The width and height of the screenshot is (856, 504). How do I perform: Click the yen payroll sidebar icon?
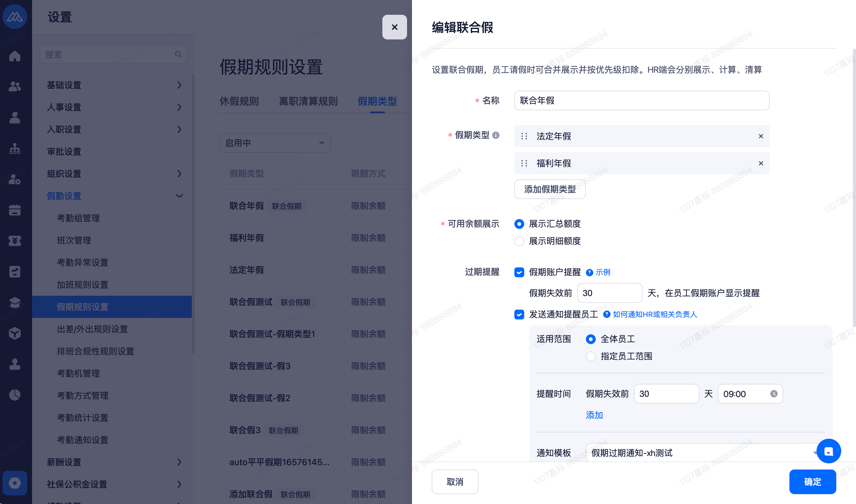pos(14,241)
